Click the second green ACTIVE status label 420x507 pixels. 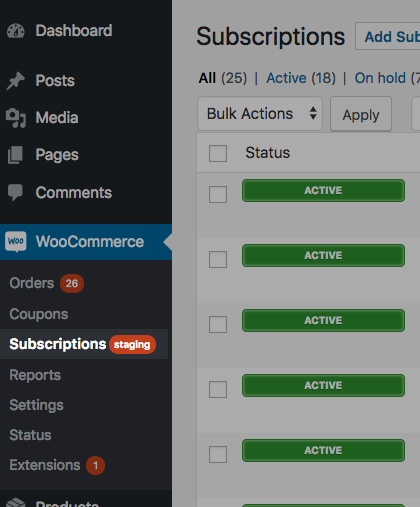323,256
